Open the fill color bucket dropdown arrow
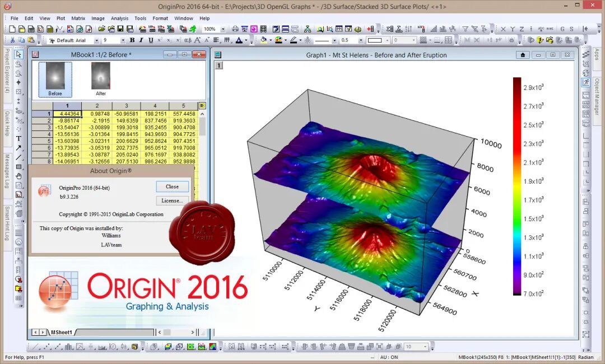605x364 pixels. click(271, 40)
